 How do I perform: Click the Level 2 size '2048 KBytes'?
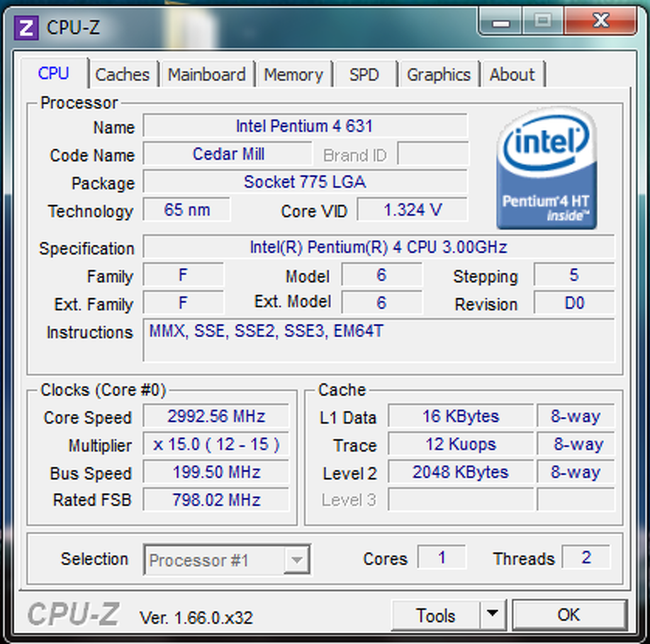click(x=461, y=472)
